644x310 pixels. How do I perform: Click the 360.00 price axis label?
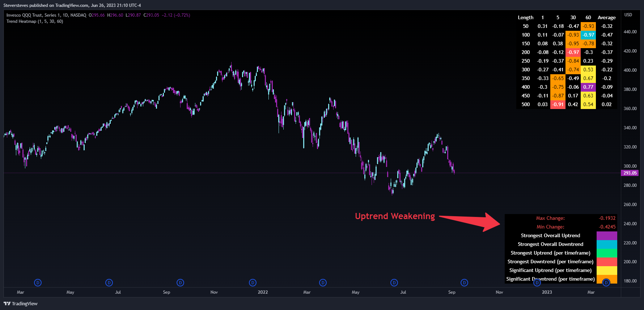coord(630,109)
